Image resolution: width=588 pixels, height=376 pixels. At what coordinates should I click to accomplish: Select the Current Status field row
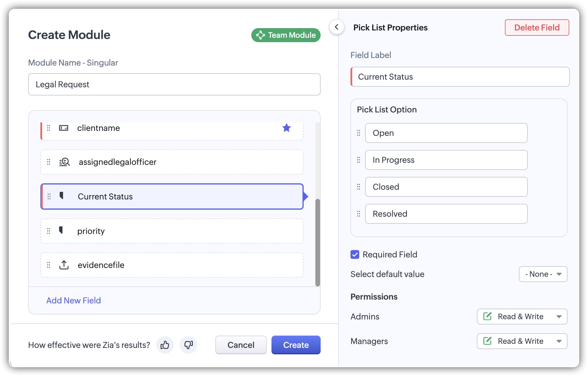tap(172, 196)
